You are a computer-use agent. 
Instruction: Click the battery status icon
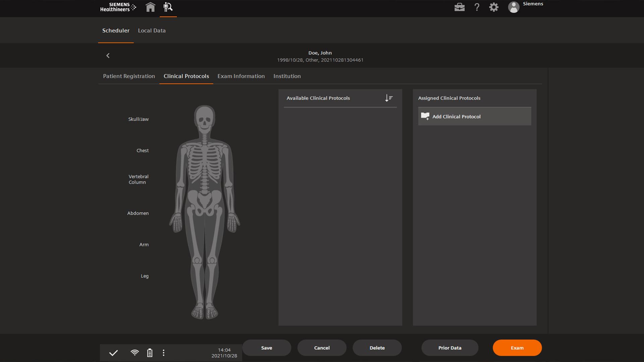tap(150, 353)
